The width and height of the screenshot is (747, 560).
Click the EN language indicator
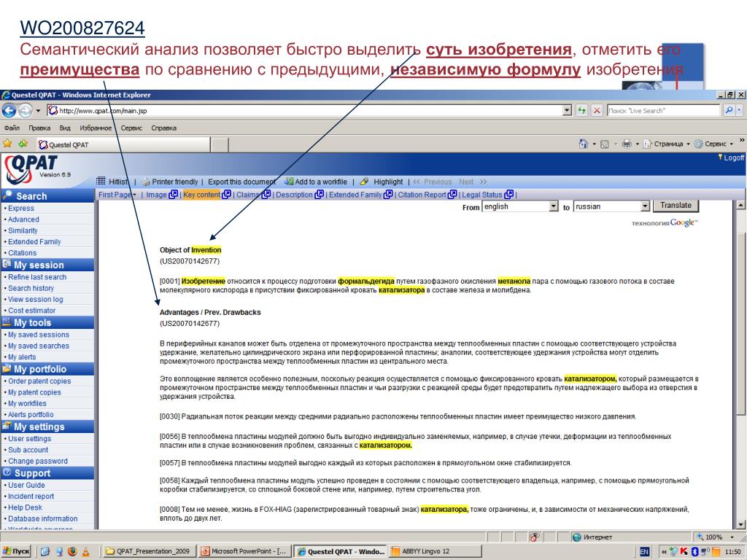coord(644,552)
